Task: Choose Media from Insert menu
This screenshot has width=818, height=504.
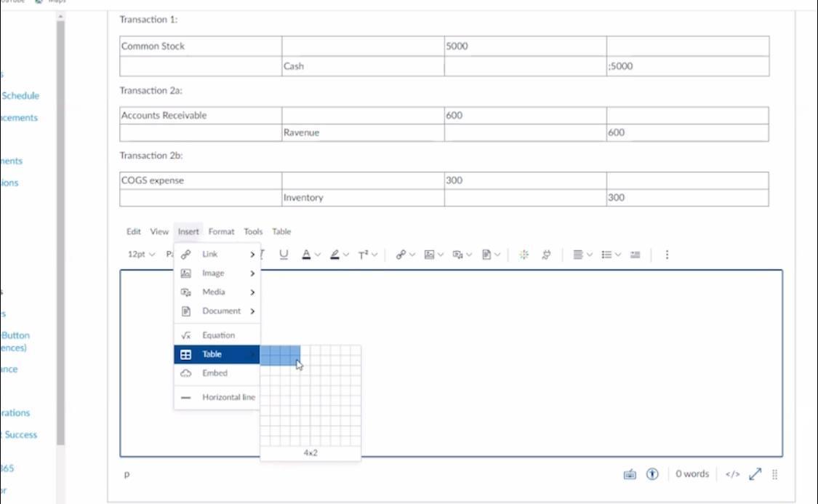Action: click(x=217, y=292)
